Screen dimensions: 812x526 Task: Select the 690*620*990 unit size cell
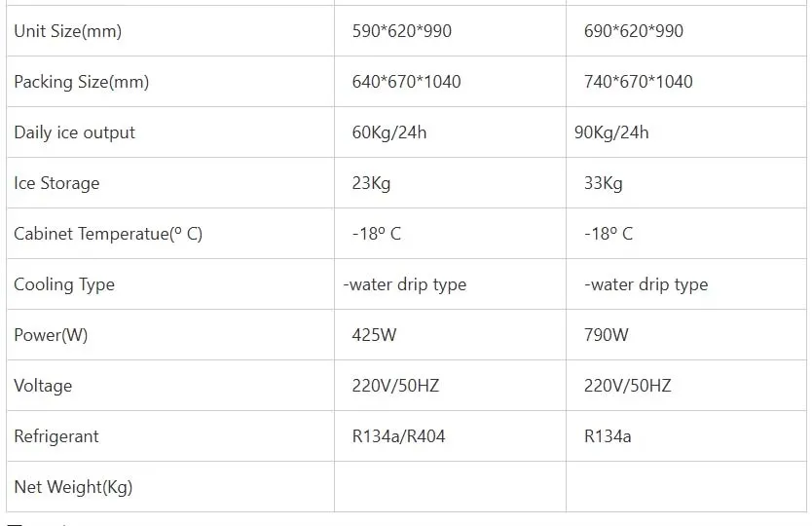click(x=633, y=31)
